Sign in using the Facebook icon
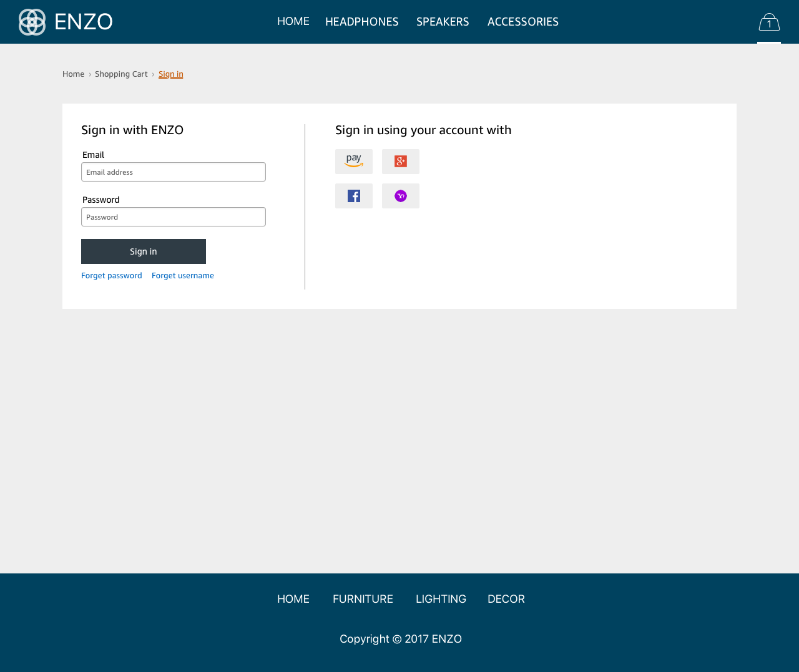 (353, 196)
